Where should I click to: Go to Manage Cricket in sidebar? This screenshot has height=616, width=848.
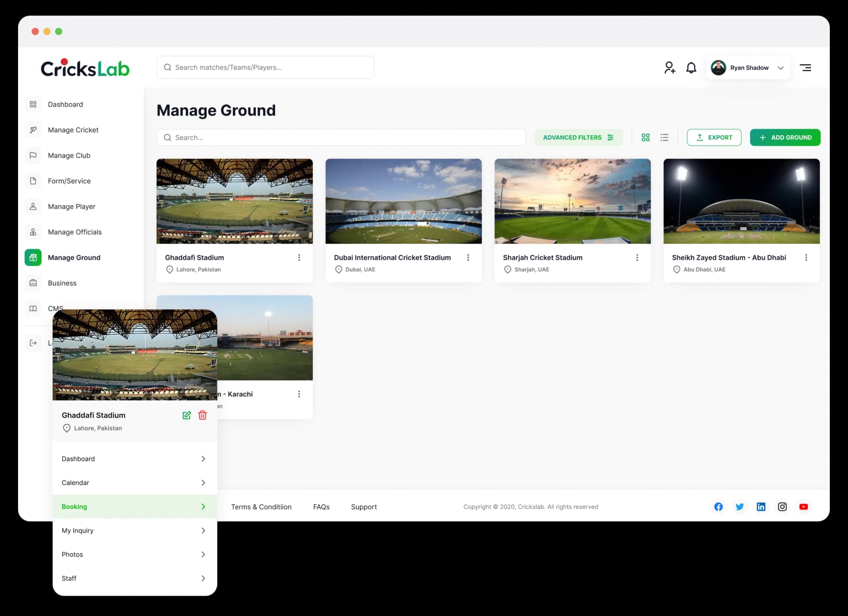73,130
